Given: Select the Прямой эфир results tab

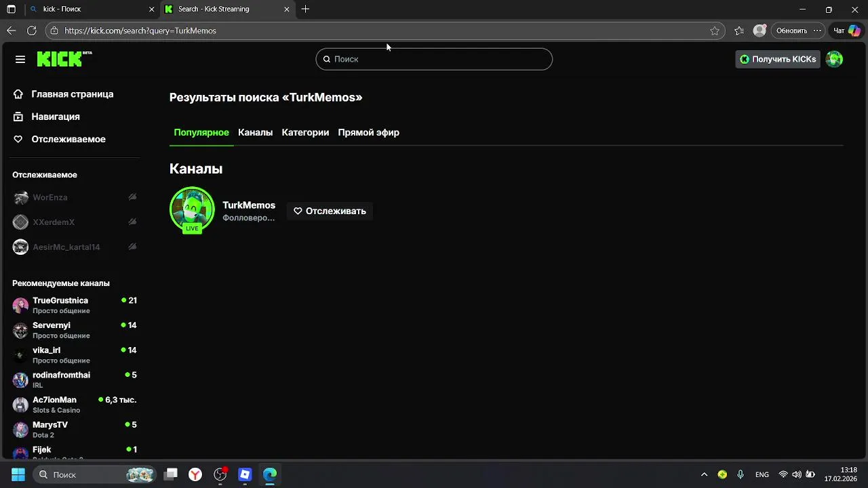Looking at the screenshot, I should click(x=368, y=132).
